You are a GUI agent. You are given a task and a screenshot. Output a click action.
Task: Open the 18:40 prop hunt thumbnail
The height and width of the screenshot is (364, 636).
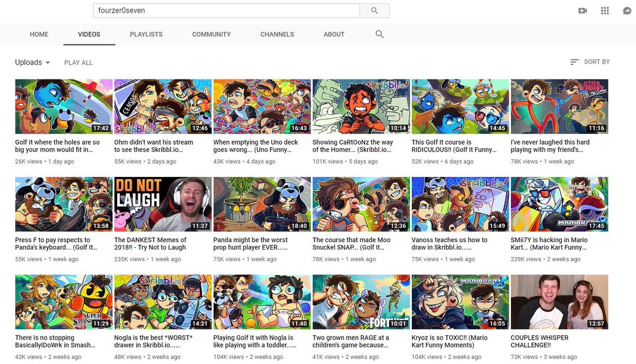click(262, 205)
